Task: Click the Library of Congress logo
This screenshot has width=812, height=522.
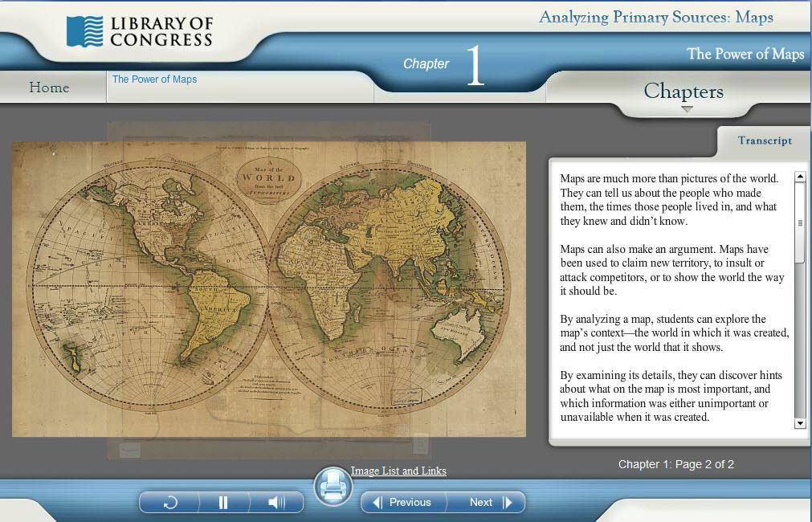Action: pyautogui.click(x=139, y=31)
